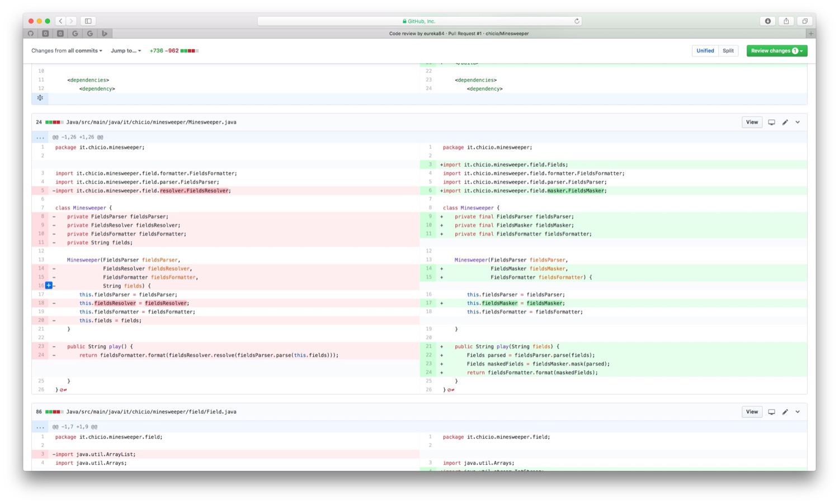This screenshot has height=504, width=839.
Task: Display rich diff for Minesweeper.java
Action: pos(771,122)
